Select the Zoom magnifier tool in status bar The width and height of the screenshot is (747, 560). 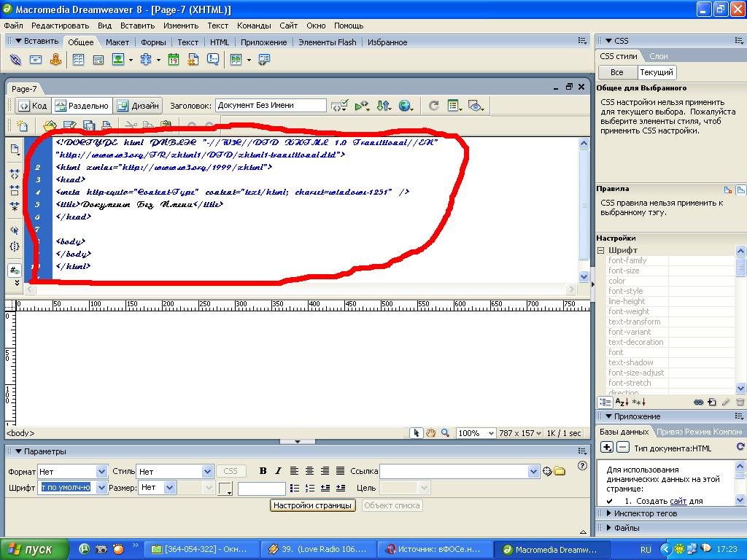[445, 433]
